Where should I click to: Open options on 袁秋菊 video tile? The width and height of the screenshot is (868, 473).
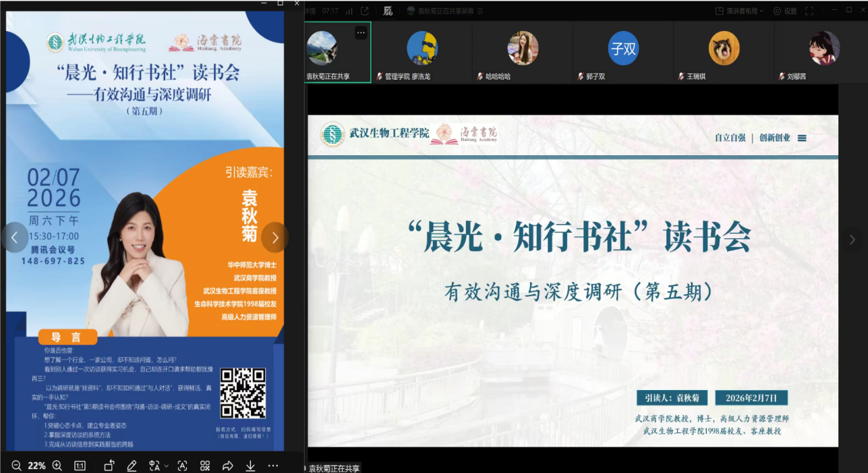pyautogui.click(x=361, y=32)
